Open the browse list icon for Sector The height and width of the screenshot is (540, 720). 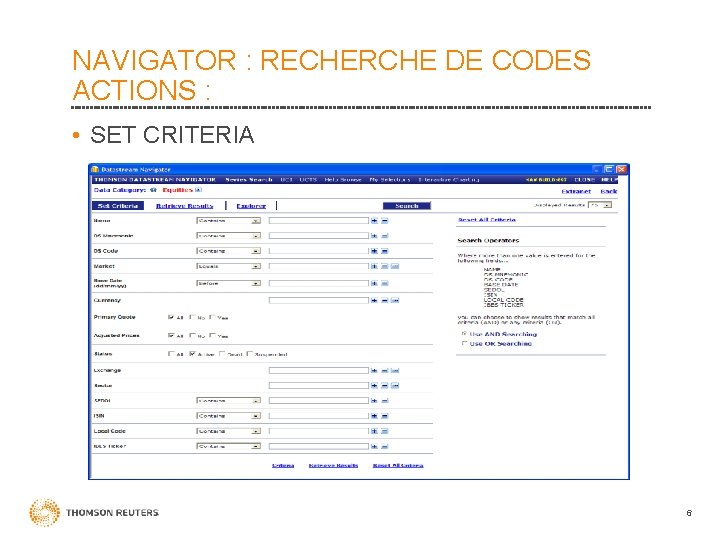tap(395, 386)
